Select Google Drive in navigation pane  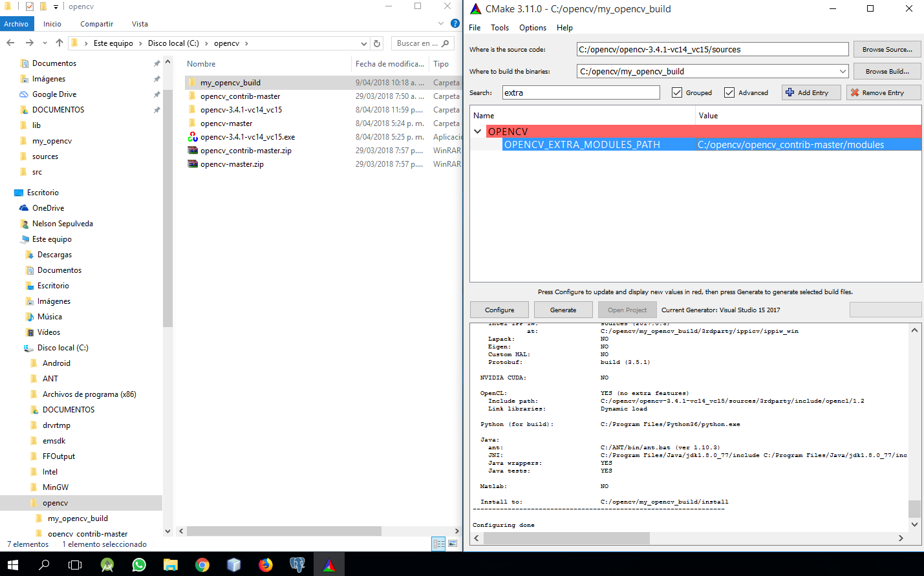[x=54, y=94]
